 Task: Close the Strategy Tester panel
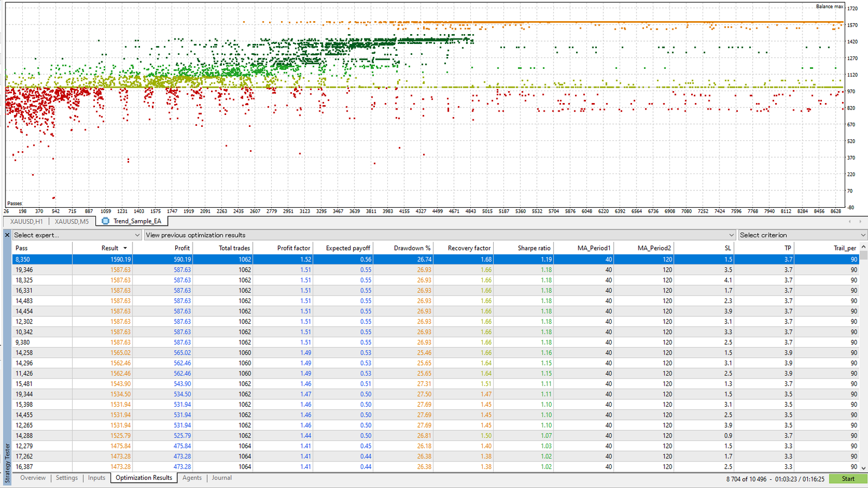tap(7, 235)
